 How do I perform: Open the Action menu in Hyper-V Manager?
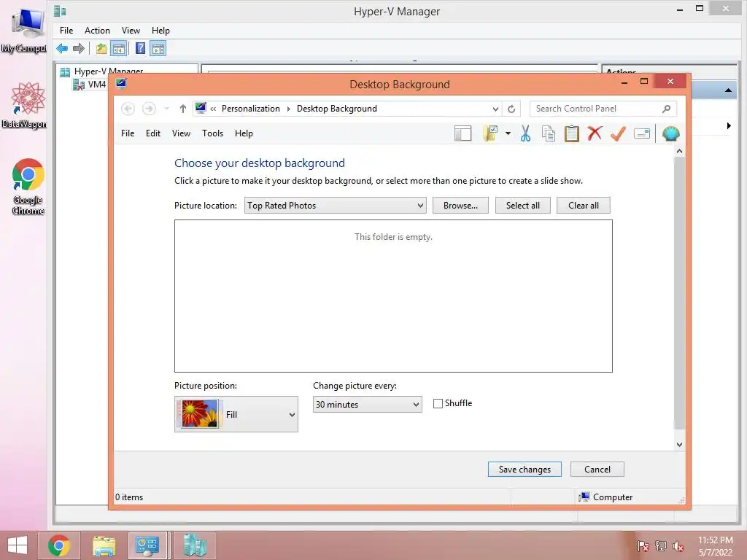(97, 31)
